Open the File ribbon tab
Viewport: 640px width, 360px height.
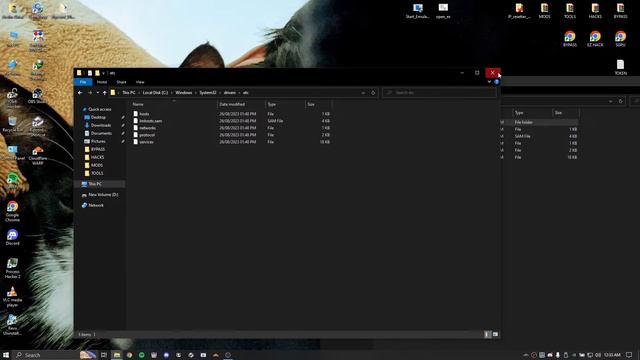(x=83, y=82)
